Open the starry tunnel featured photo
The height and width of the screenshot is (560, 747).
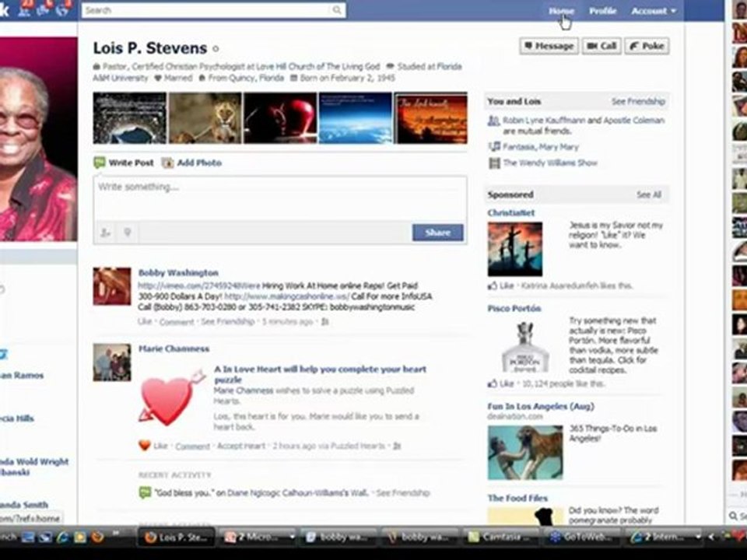click(x=130, y=118)
